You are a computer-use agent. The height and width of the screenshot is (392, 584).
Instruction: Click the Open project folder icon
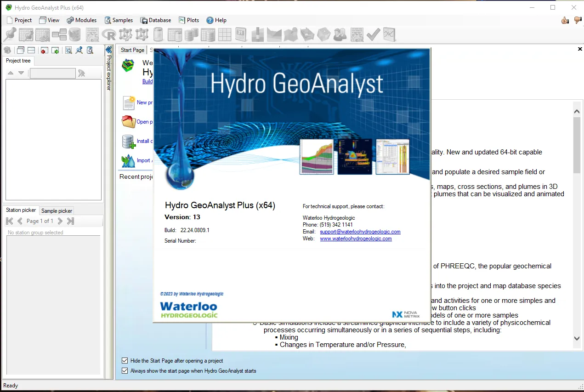(129, 122)
